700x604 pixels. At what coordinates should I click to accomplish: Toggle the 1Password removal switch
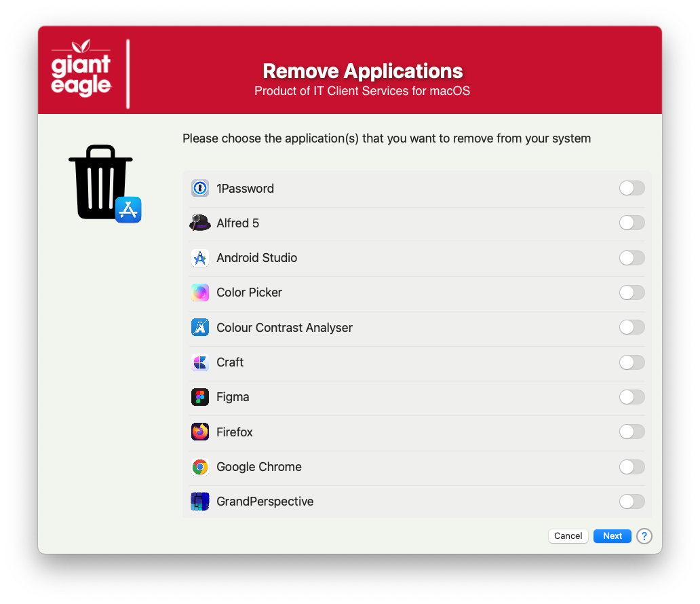coord(631,188)
